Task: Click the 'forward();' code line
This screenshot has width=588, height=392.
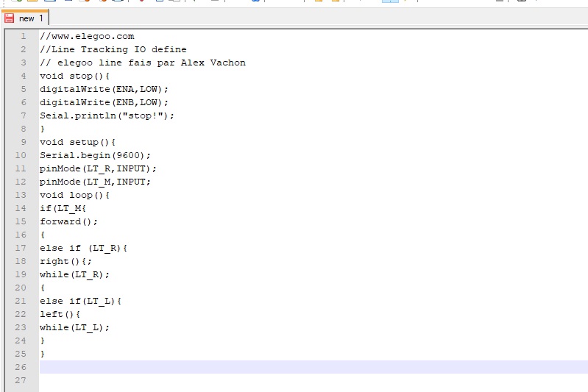Action: (68, 221)
